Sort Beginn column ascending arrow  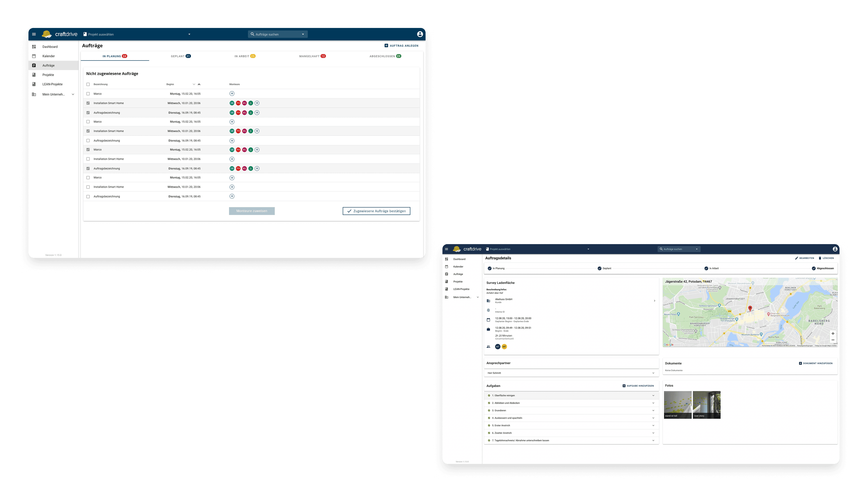point(199,84)
